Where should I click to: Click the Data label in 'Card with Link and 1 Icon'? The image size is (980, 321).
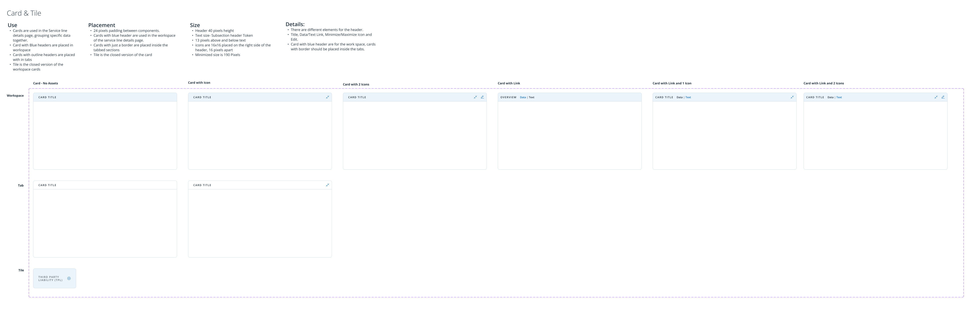pyautogui.click(x=679, y=97)
